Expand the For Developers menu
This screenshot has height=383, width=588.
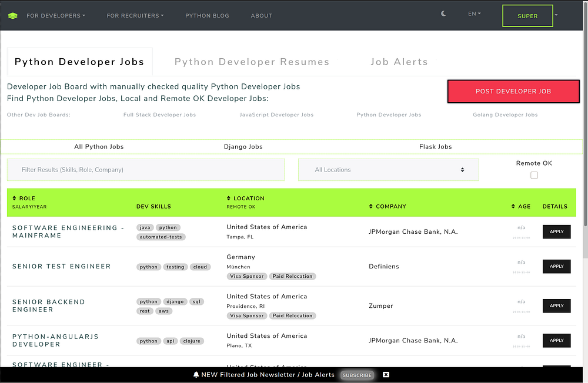(56, 16)
